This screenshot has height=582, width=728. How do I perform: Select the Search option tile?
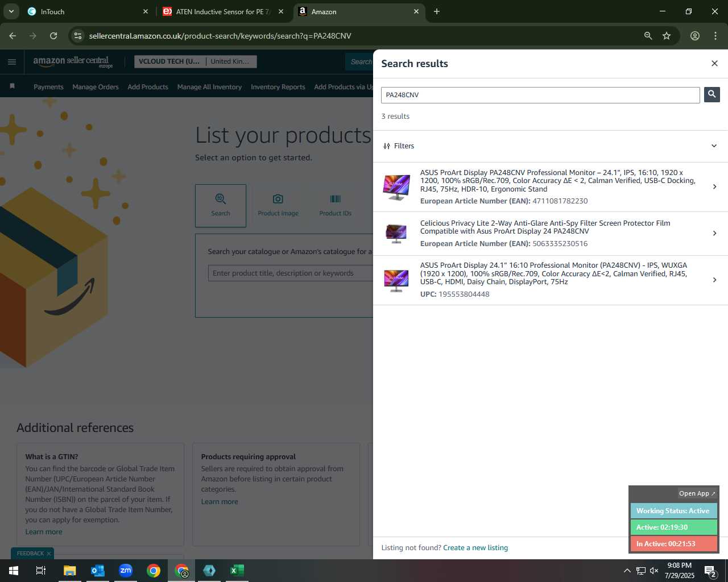[221, 205]
